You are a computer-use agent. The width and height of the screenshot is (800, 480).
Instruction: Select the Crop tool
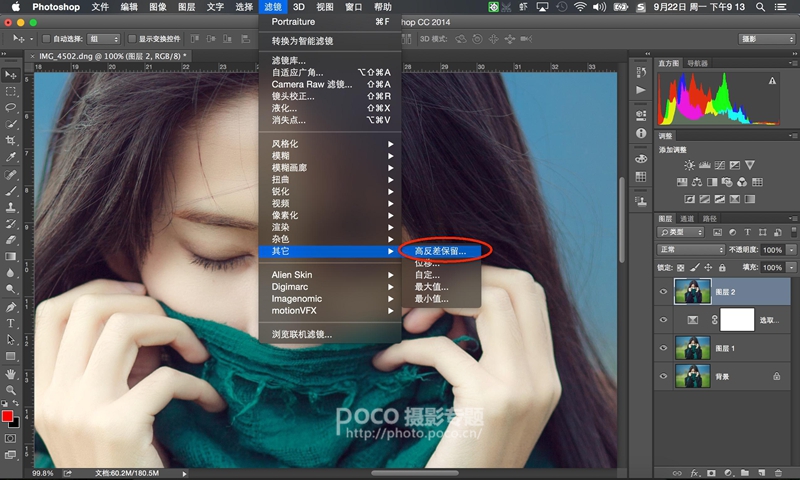[x=11, y=140]
